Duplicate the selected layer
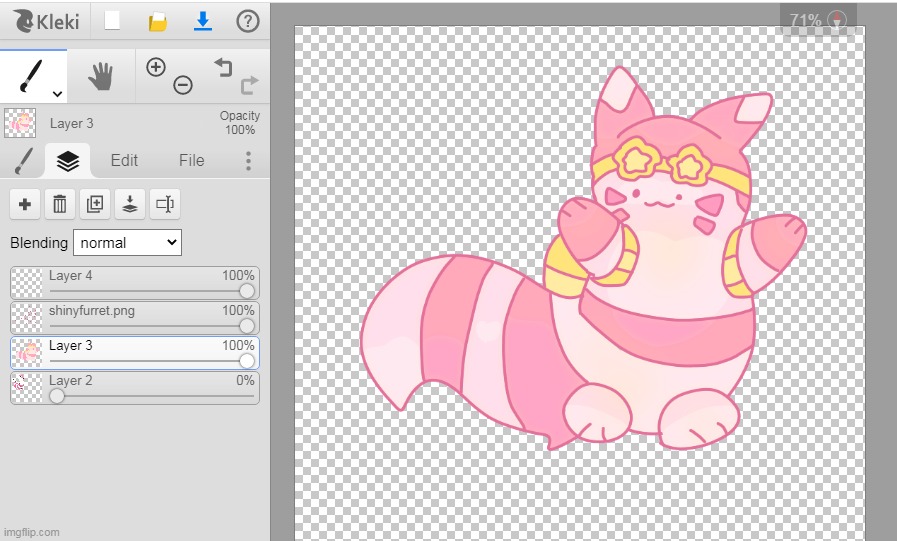 (95, 204)
